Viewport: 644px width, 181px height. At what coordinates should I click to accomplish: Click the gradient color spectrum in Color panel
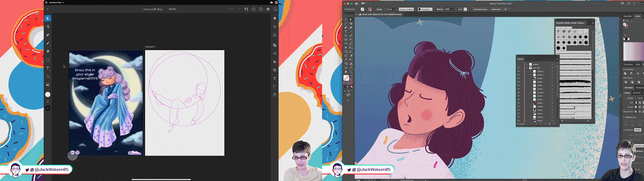click(633, 52)
